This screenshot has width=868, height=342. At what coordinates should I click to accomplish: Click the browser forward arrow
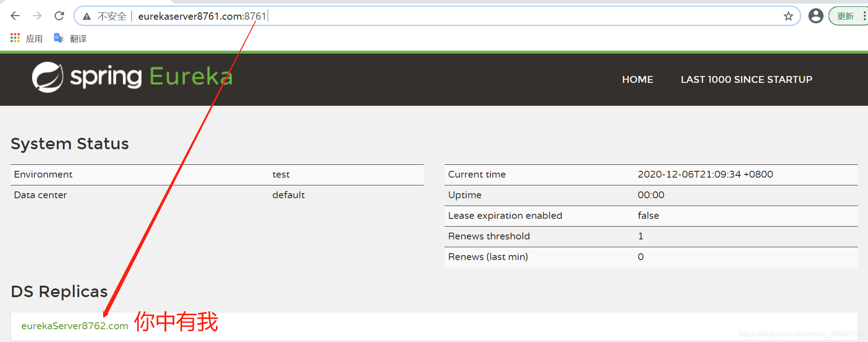[37, 16]
